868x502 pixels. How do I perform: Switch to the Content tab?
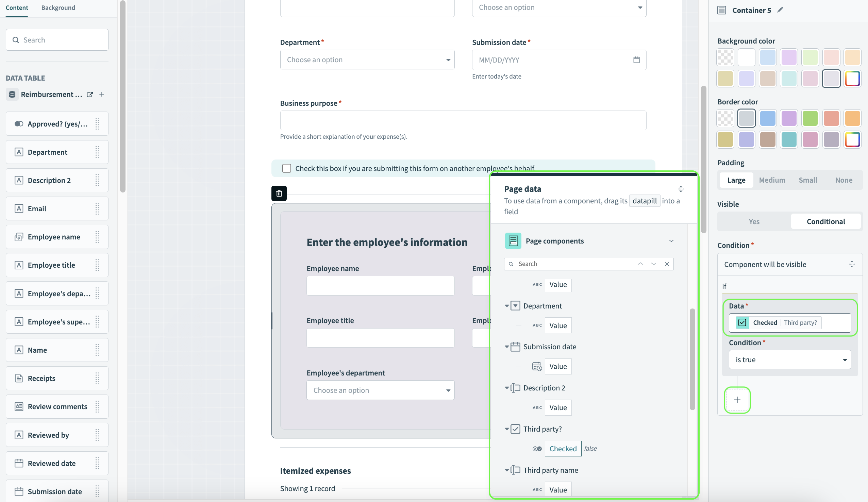tap(17, 7)
